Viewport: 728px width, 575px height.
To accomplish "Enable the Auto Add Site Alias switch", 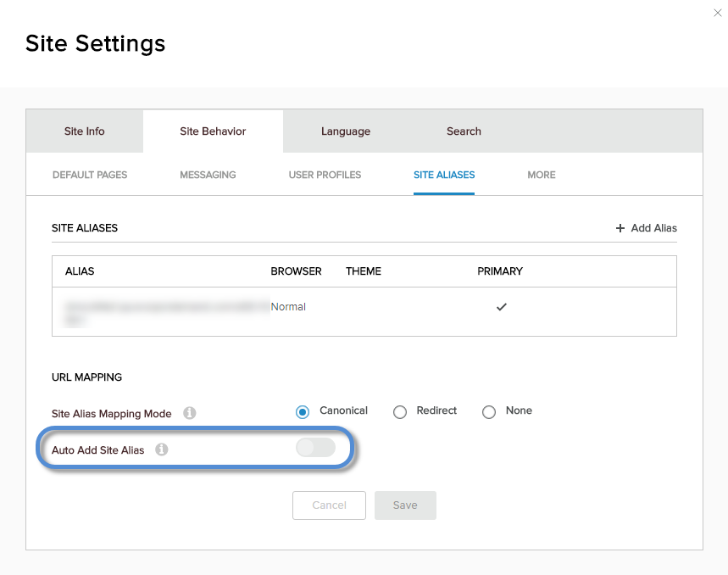I will point(315,448).
